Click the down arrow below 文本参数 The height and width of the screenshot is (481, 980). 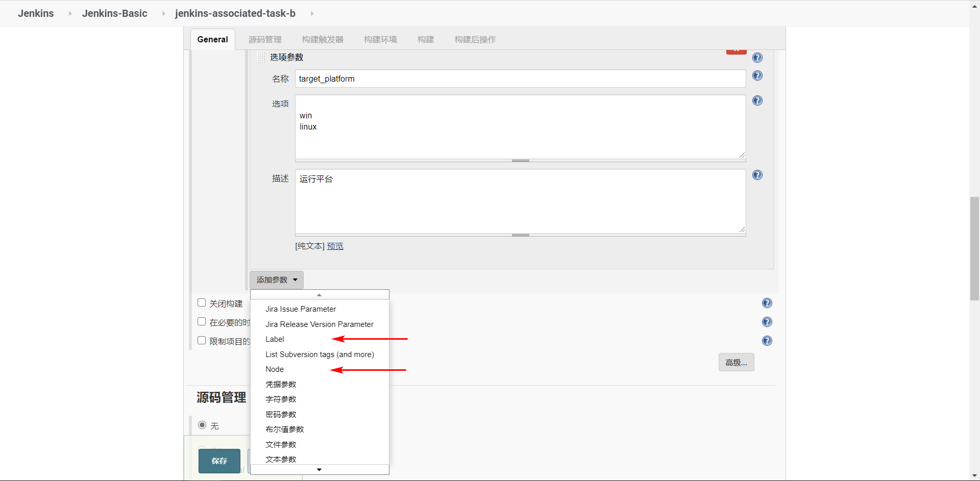tap(320, 469)
